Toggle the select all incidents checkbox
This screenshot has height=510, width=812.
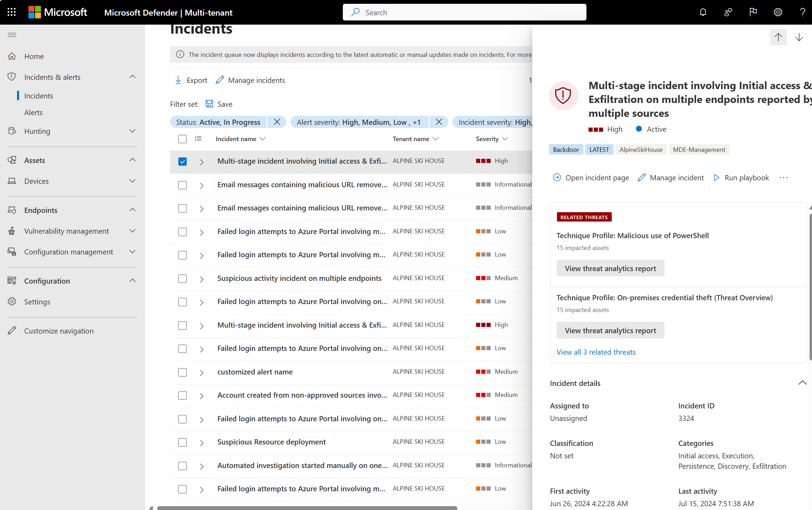coord(183,139)
